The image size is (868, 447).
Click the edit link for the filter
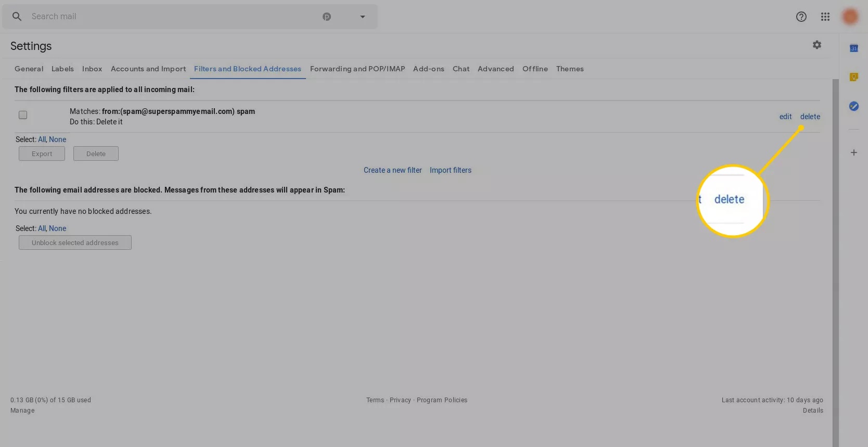pyautogui.click(x=785, y=117)
